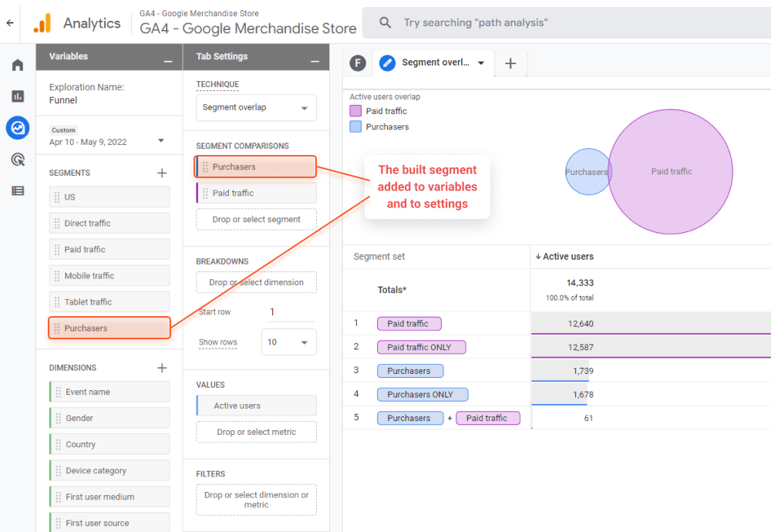Select the Tablet traffic segment
The image size is (771, 532).
click(109, 302)
